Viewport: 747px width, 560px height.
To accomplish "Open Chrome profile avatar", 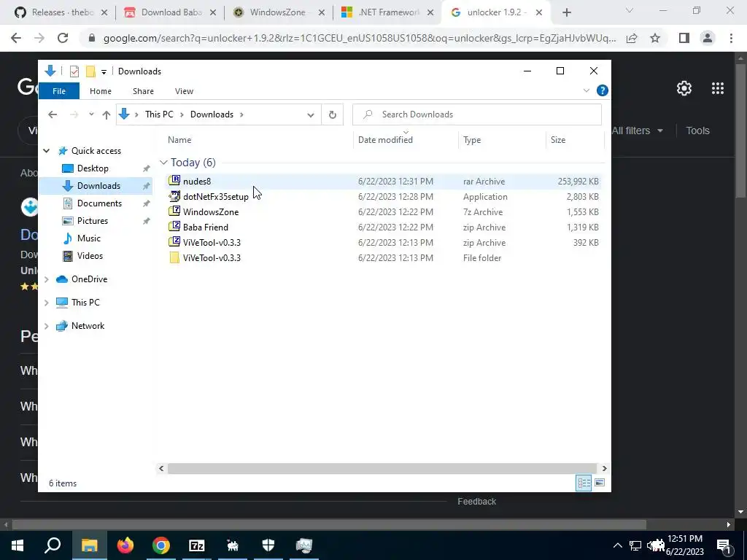I will pos(708,38).
